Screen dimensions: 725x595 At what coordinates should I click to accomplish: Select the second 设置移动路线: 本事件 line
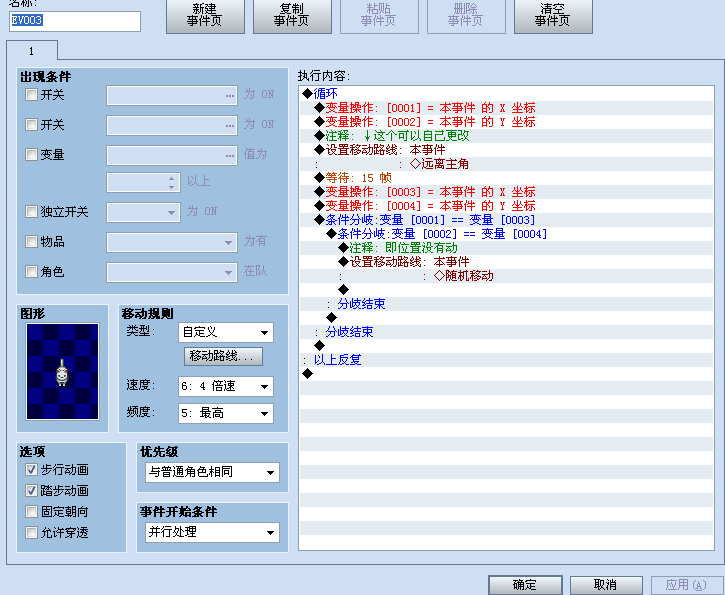(x=506, y=262)
